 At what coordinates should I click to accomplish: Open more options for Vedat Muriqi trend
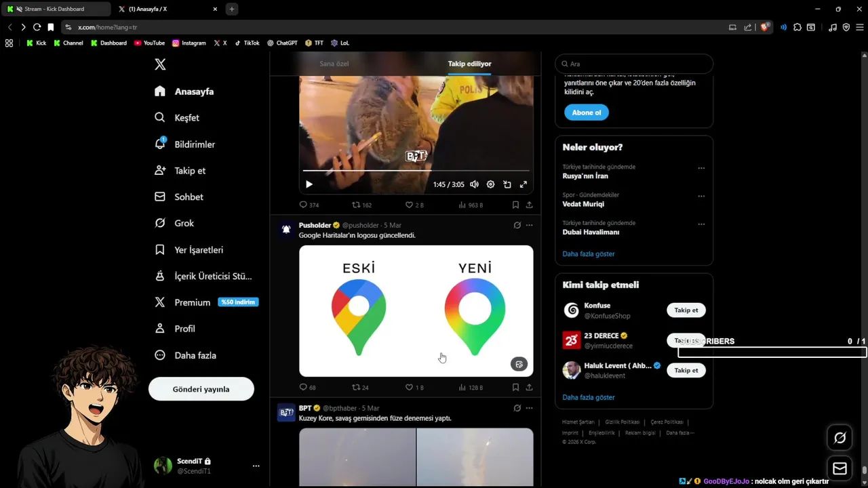pyautogui.click(x=701, y=197)
